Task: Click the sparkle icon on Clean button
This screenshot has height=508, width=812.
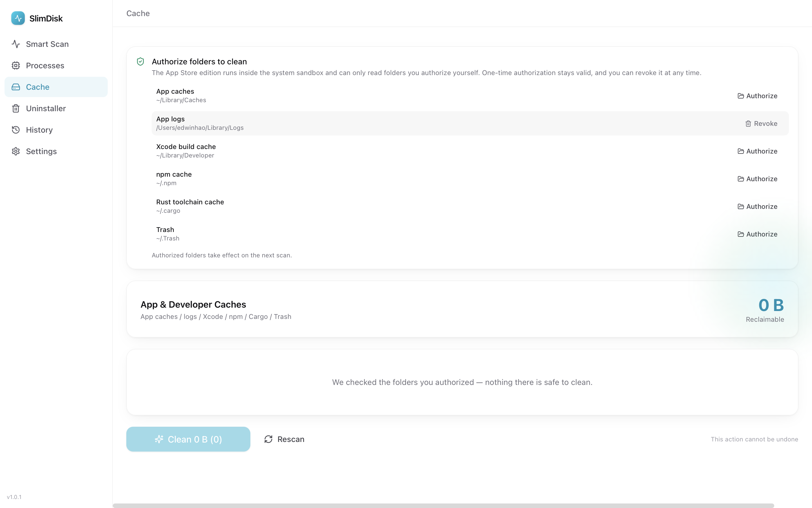Action: tap(159, 439)
